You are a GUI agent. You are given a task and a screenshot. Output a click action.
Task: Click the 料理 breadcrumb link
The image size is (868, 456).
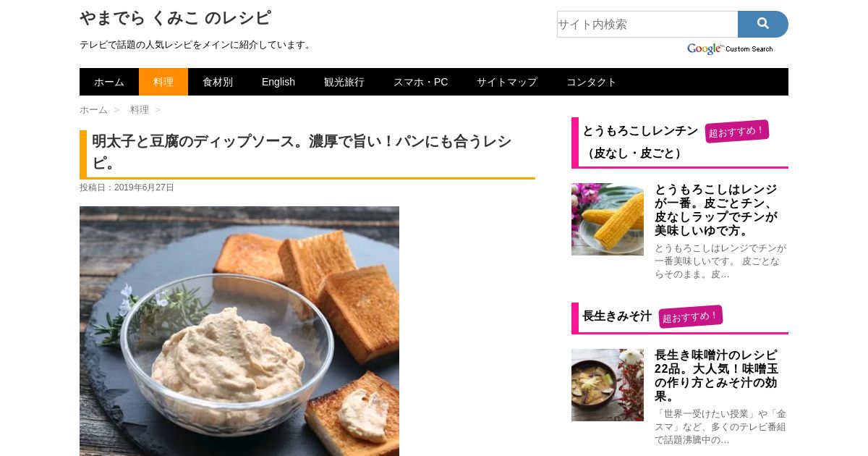pyautogui.click(x=140, y=110)
